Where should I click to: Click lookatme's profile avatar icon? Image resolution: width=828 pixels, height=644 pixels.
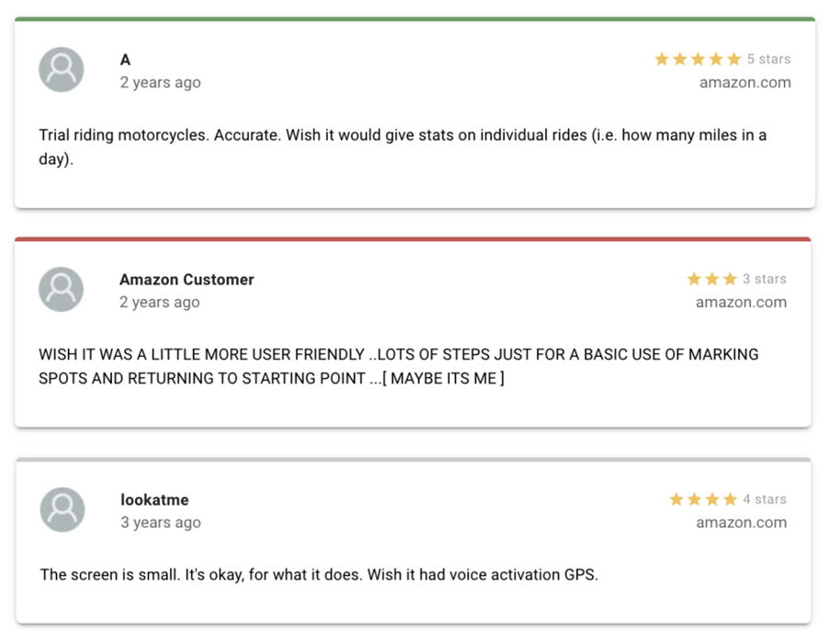click(x=62, y=510)
